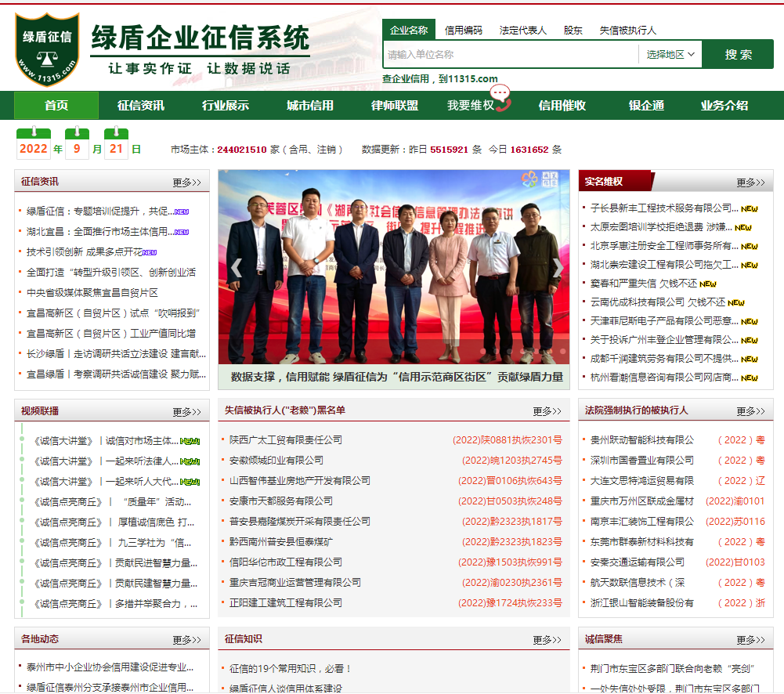
Task: Open news 湖北宜昌：全面推行市场主体信用
Action: (x=99, y=232)
